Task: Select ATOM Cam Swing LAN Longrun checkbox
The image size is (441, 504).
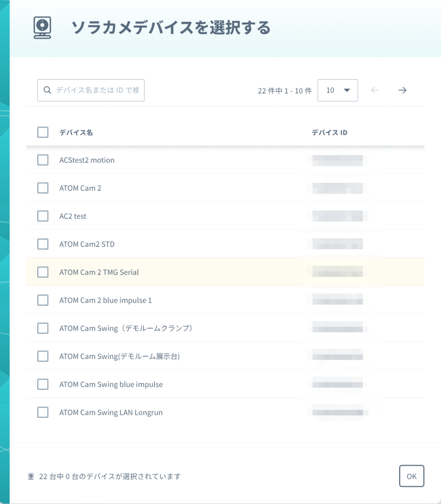Action: click(x=43, y=412)
